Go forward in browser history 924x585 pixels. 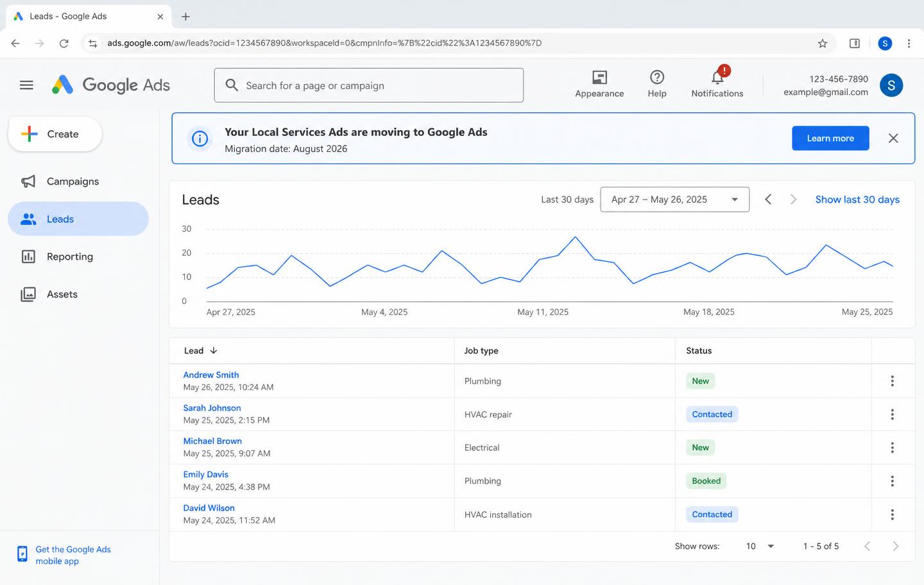point(40,43)
